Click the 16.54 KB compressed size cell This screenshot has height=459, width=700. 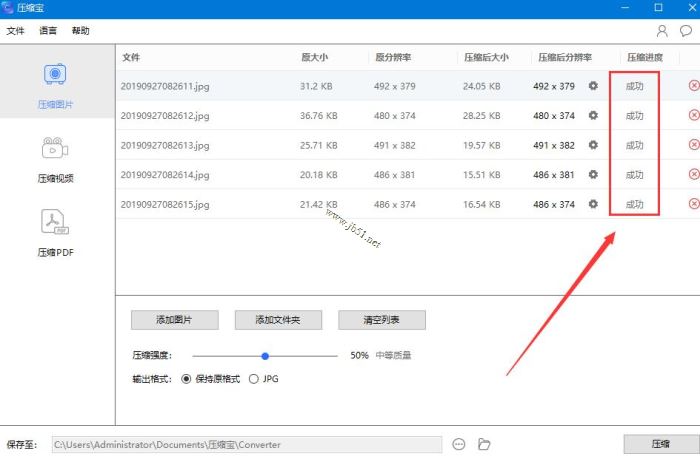coord(482,204)
